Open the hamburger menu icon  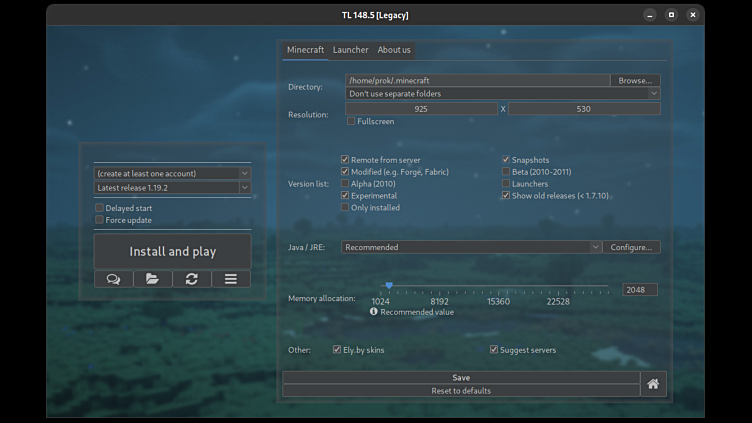[231, 279]
